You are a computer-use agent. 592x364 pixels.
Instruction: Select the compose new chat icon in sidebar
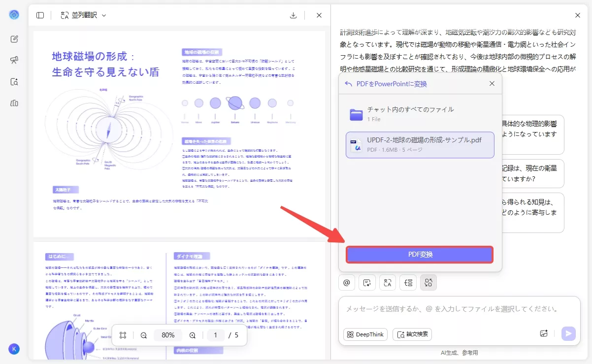click(14, 39)
